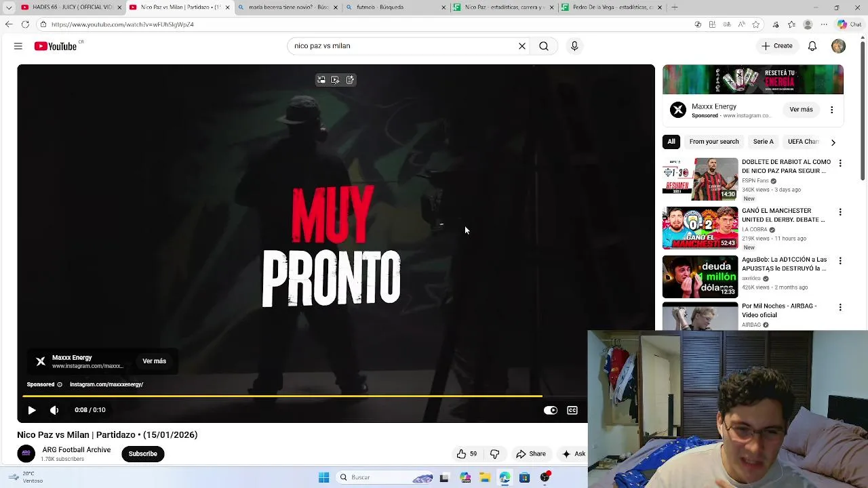Show more filter chips with right arrow
Image resolution: width=868 pixels, height=488 pixels.
pyautogui.click(x=833, y=142)
